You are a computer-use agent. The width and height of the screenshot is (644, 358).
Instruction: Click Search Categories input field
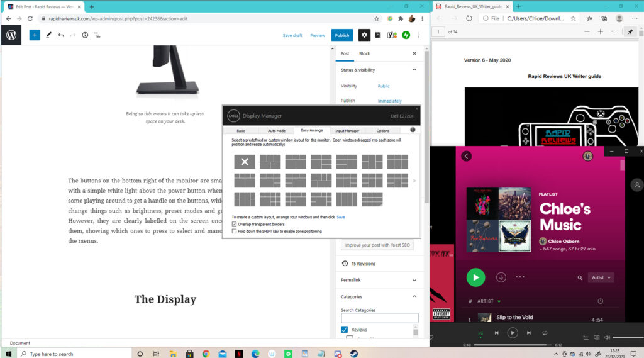pos(379,318)
